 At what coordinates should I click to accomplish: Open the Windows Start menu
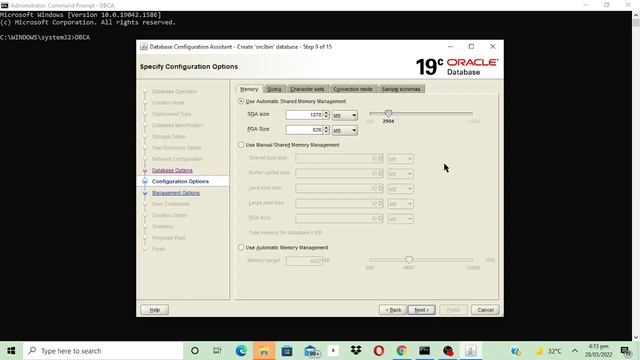pos(11,351)
